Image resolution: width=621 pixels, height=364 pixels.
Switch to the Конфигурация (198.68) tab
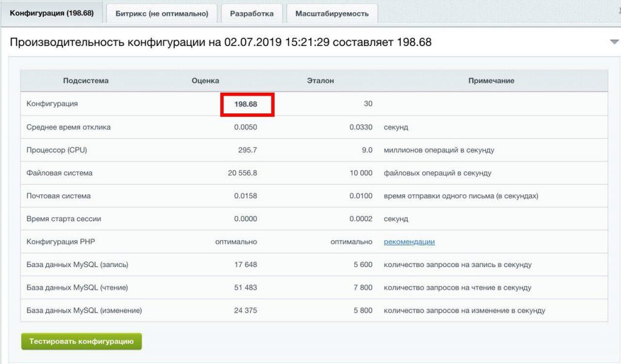click(52, 13)
